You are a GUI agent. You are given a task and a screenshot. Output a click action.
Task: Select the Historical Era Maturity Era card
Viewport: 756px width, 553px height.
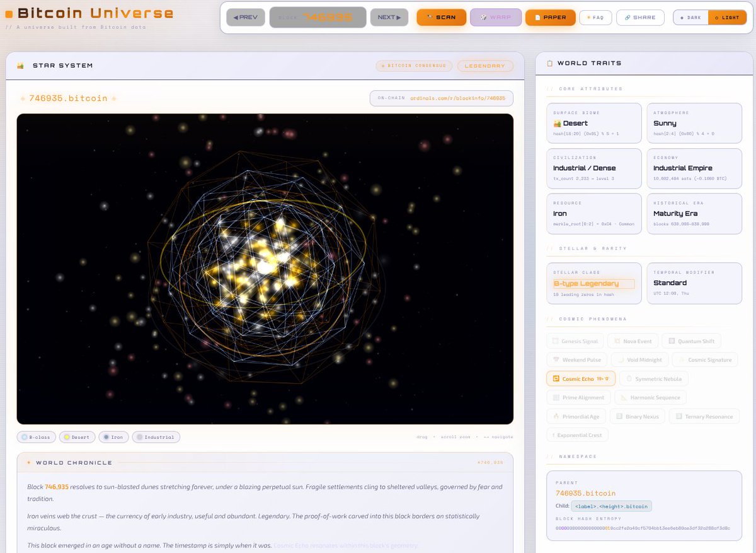coord(694,213)
